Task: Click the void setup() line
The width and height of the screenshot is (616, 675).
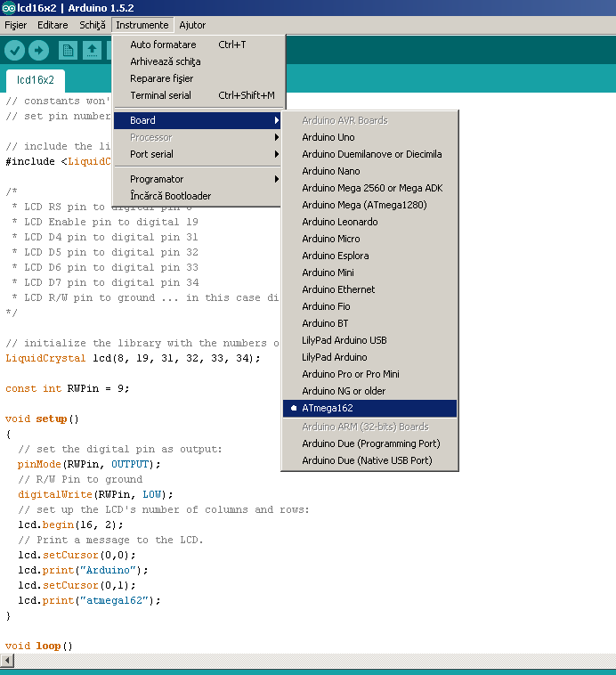Action: click(42, 419)
